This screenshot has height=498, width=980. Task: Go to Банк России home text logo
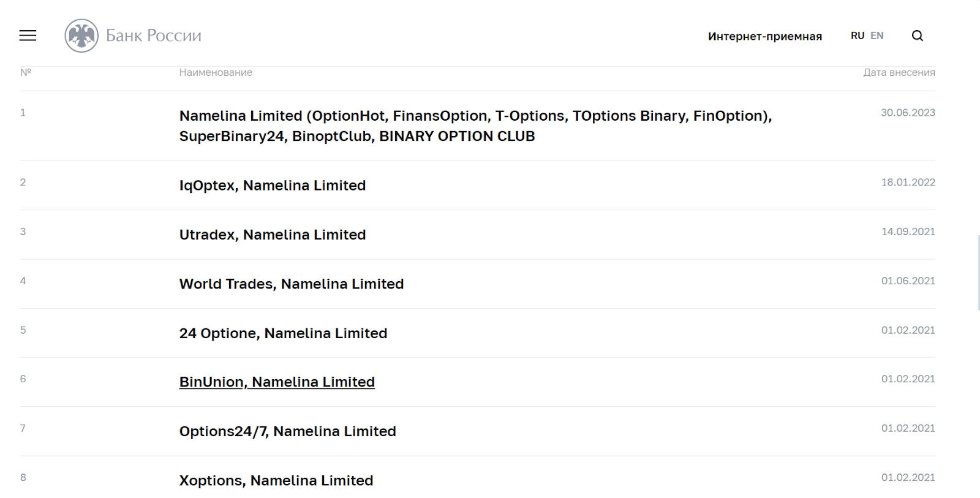pyautogui.click(x=154, y=36)
